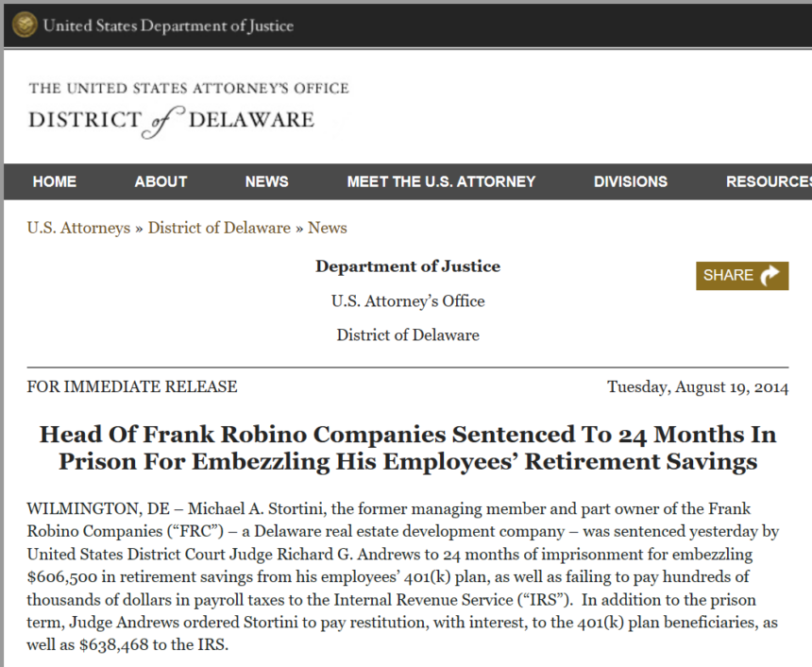Open the SHARE button
The width and height of the screenshot is (812, 667).
(x=742, y=276)
